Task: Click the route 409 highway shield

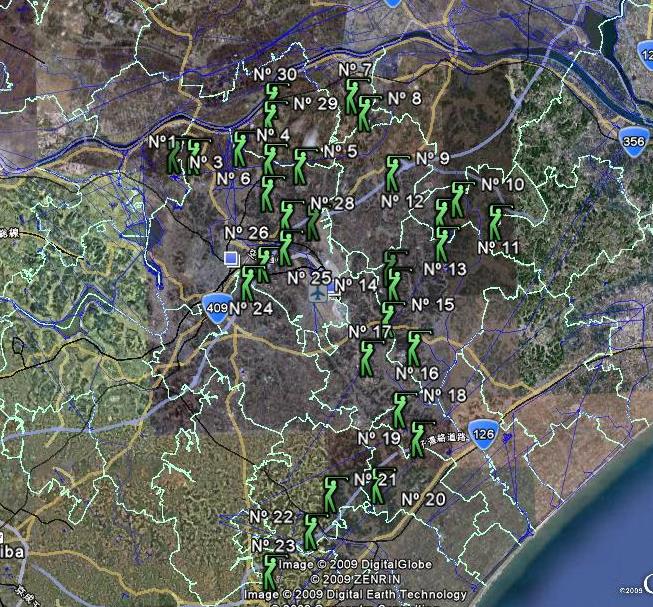Action: pyautogui.click(x=214, y=304)
